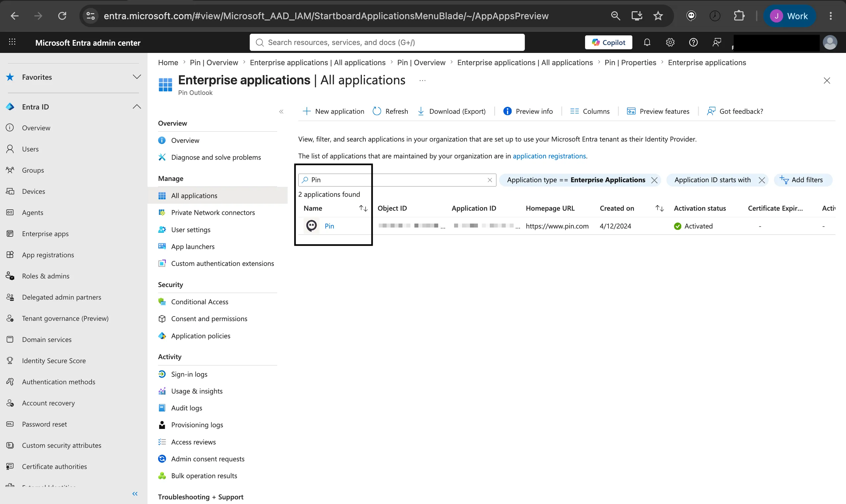
Task: Remove the Application ID starts with filter
Action: tap(762, 180)
